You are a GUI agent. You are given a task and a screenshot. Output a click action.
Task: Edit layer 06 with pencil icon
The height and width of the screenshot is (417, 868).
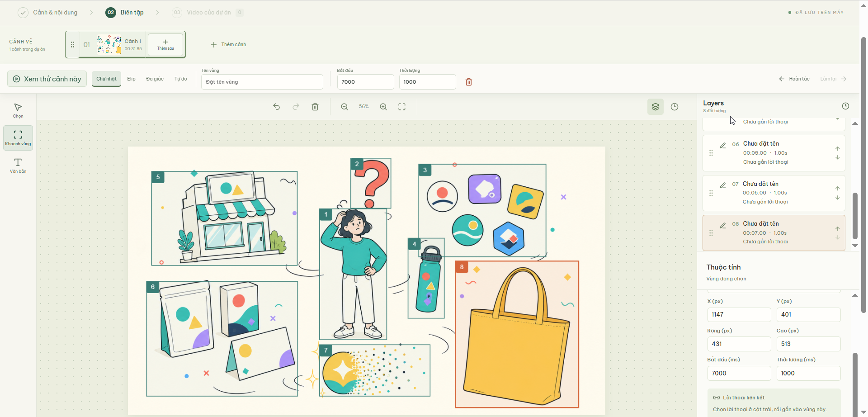click(x=723, y=145)
